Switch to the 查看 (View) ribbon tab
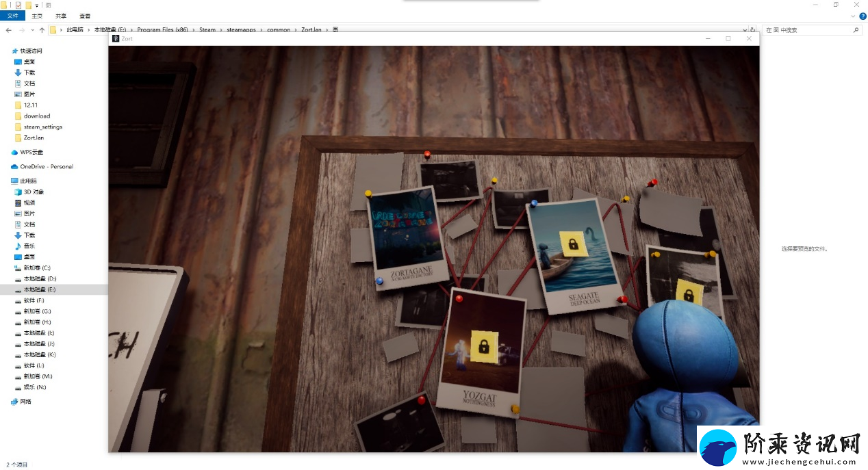The image size is (868, 470). coord(85,16)
